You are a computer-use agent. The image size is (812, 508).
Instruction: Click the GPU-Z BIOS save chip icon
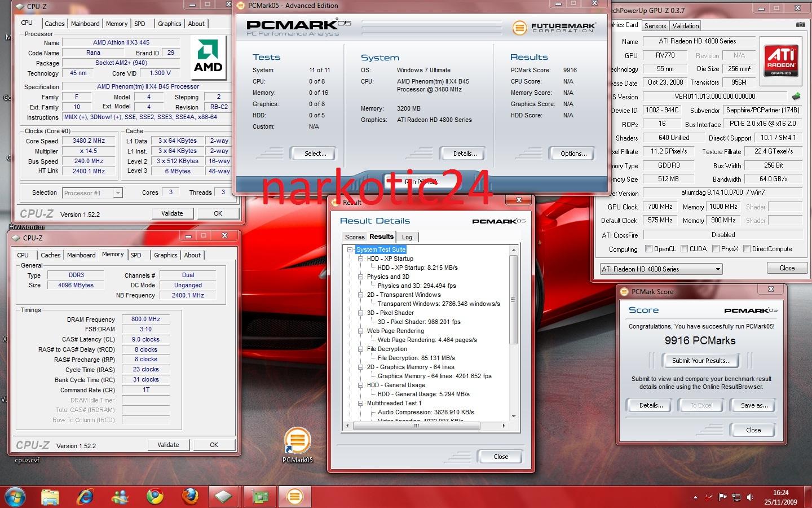[x=796, y=97]
